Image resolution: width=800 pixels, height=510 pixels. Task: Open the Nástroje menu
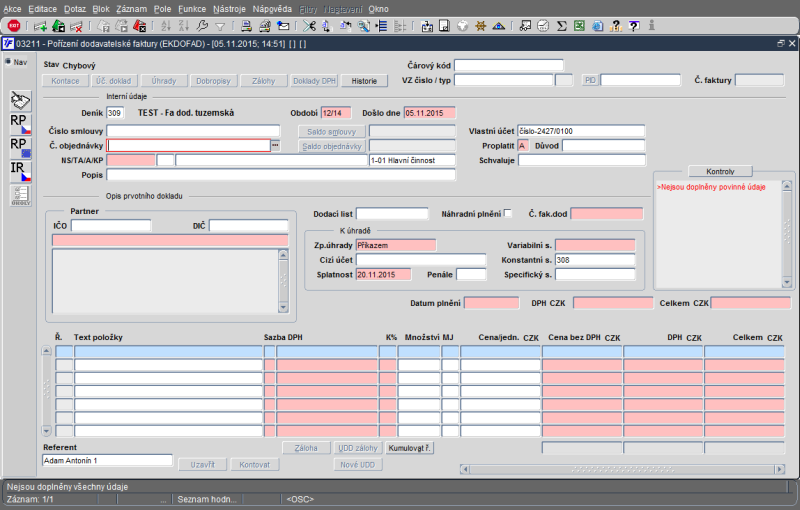coord(230,8)
